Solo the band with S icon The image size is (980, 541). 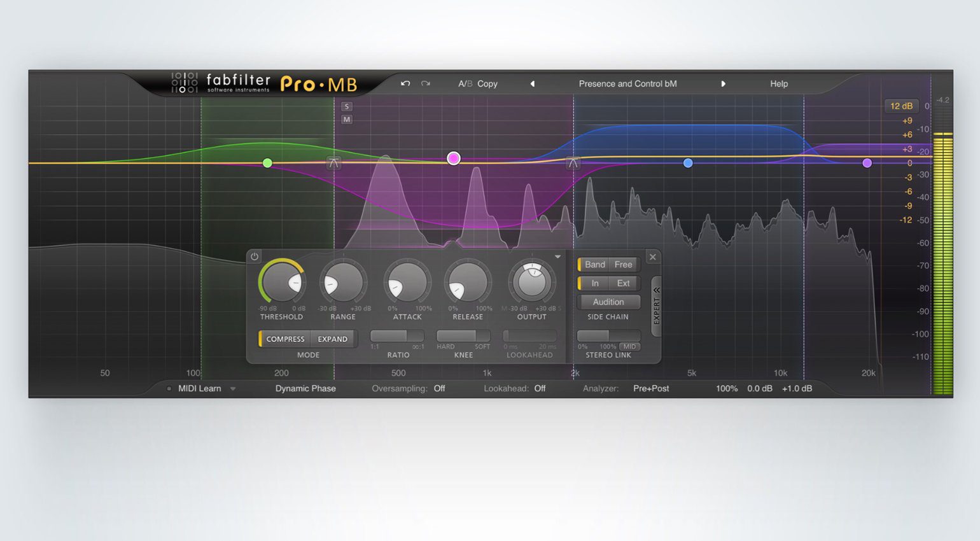click(346, 106)
